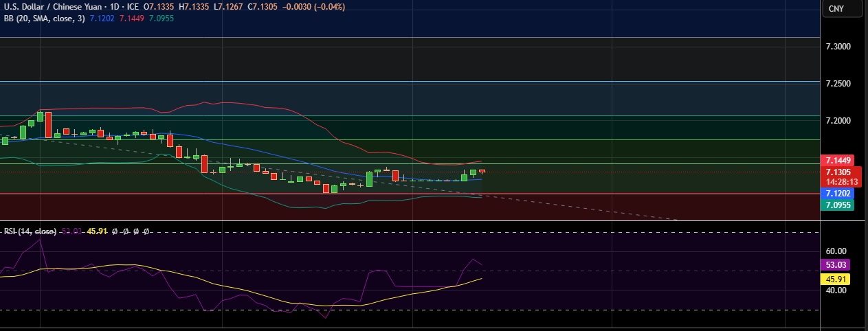The image size is (868, 331).
Task: Click the green 7.0955 lower band price label
Action: pyautogui.click(x=838, y=205)
